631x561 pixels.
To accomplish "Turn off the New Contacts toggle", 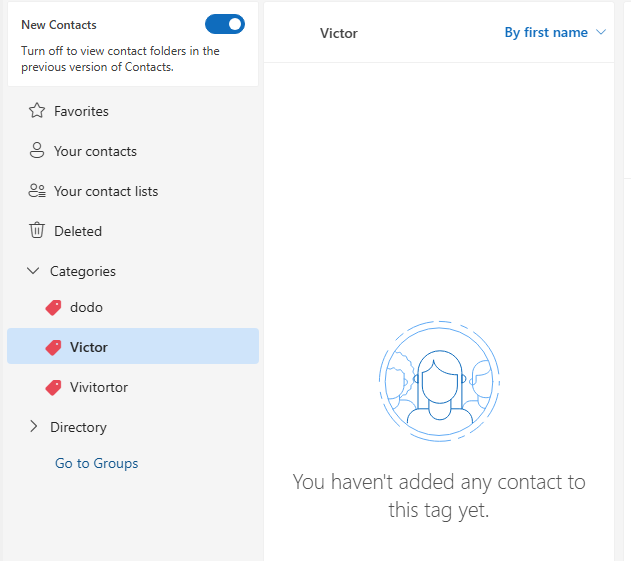I will pyautogui.click(x=224, y=24).
